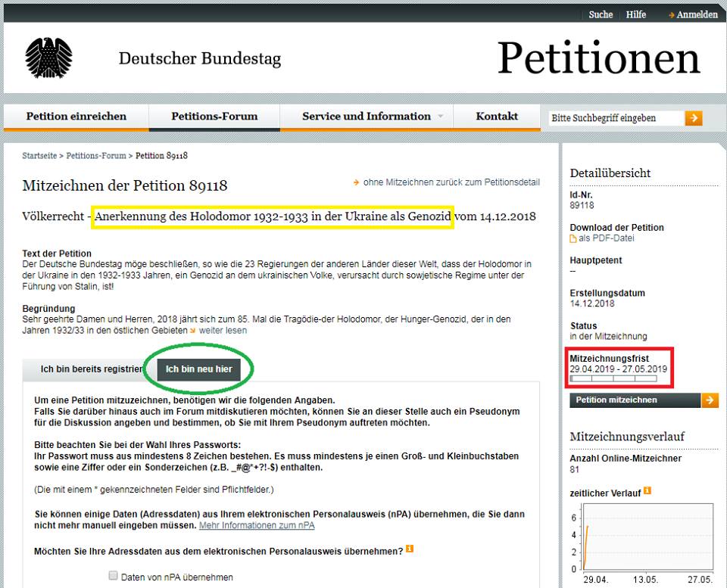This screenshot has height=588, width=727.
Task: Click the orange arrow before Anmelden
Action: pyautogui.click(x=671, y=15)
